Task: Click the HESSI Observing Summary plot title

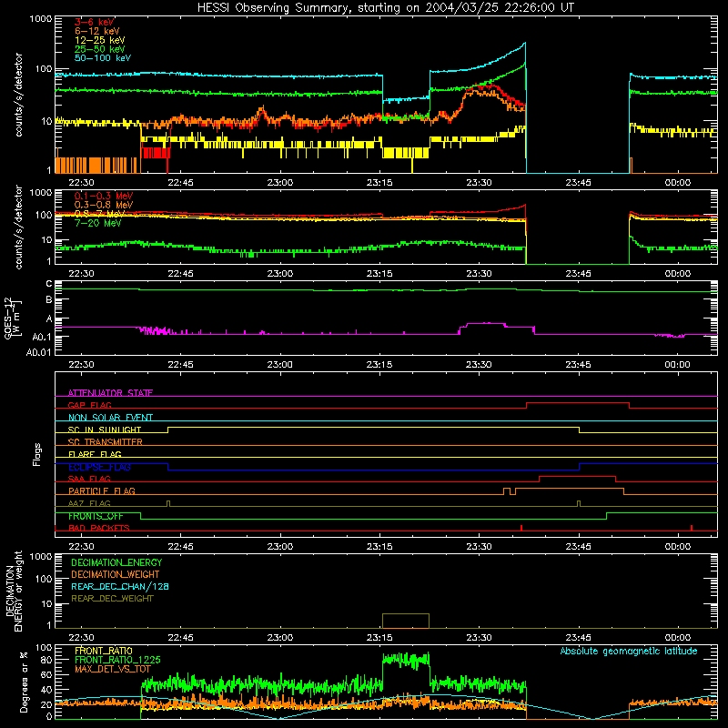Action: (386, 8)
